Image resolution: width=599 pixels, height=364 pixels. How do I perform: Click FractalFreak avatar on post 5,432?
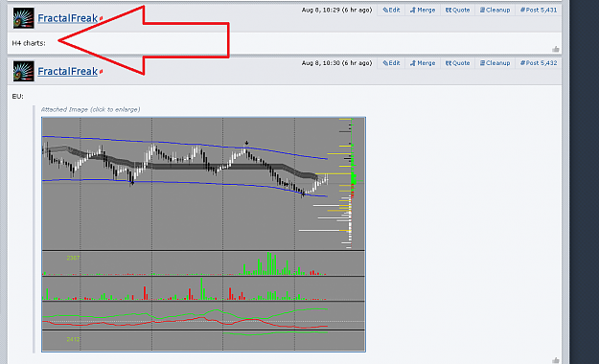(x=23, y=71)
